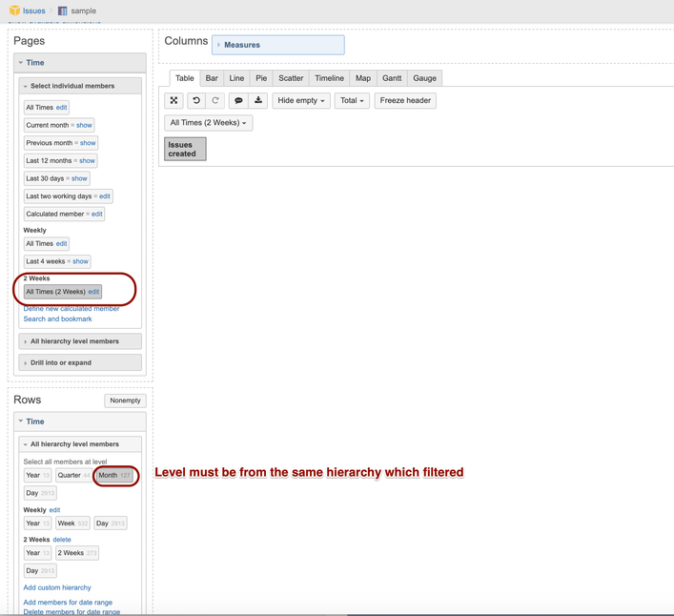This screenshot has width=674, height=616.
Task: Open the Total dropdown
Action: point(352,100)
